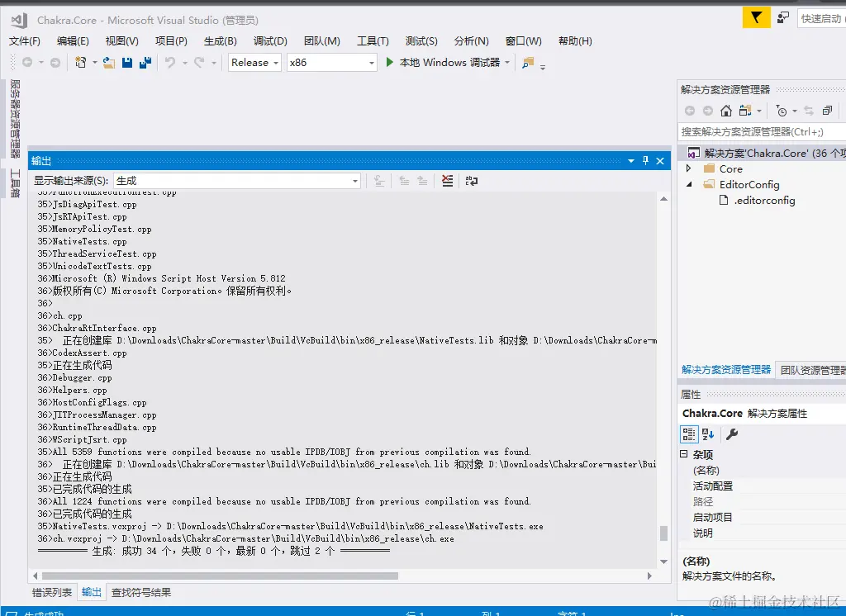846x616 pixels.
Task: Open the 工具(T) menu
Action: click(x=373, y=41)
